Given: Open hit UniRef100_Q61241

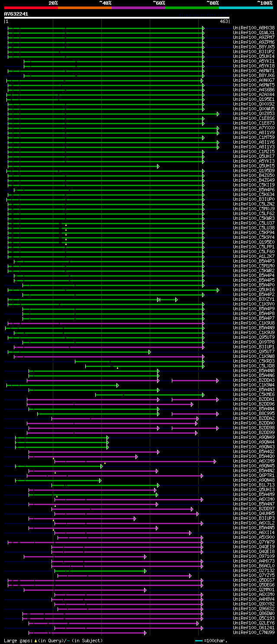Looking at the screenshot, I should pos(254,628).
